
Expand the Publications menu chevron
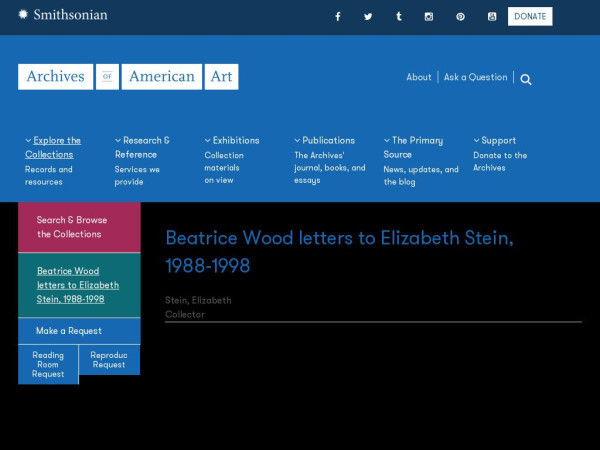click(x=297, y=140)
